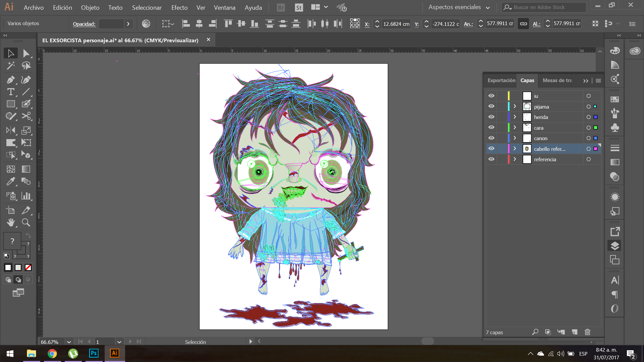Viewport: 644px width, 362px height.
Task: Select the Direct Selection tool
Action: [26, 53]
